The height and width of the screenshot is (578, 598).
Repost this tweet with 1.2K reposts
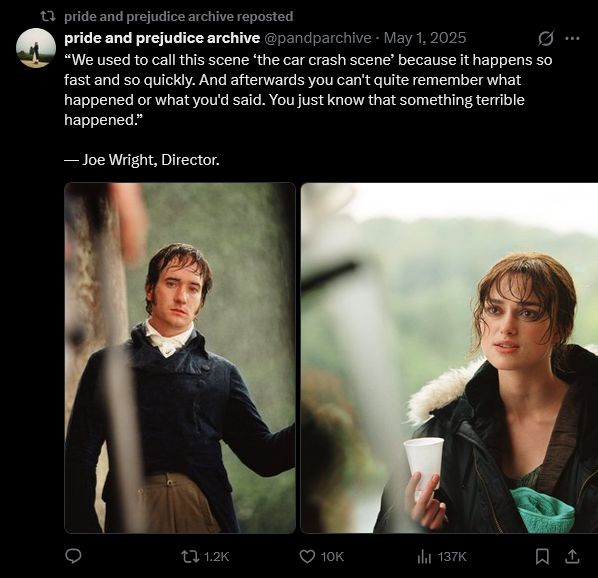click(x=190, y=557)
